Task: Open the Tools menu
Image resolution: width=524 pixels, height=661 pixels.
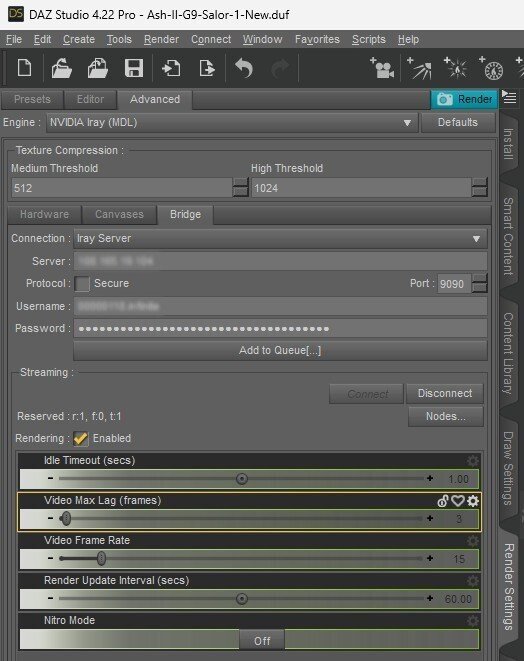Action: coord(119,40)
